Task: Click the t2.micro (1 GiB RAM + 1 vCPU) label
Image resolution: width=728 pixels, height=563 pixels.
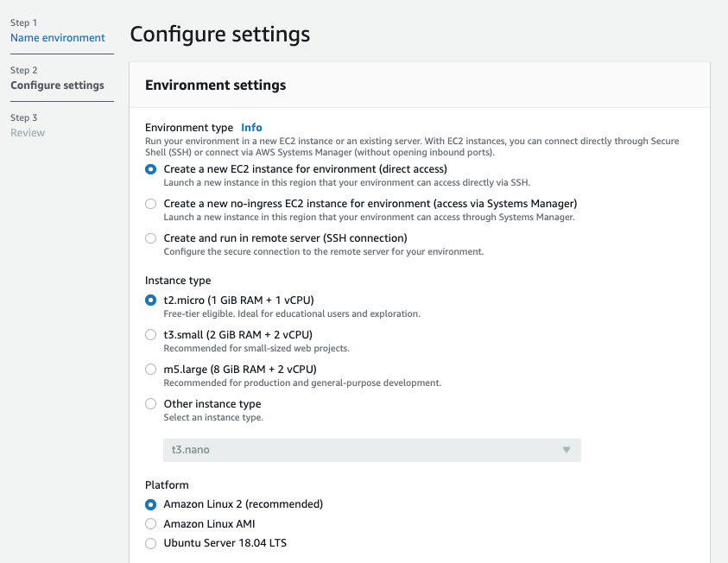Action: pyautogui.click(x=238, y=300)
